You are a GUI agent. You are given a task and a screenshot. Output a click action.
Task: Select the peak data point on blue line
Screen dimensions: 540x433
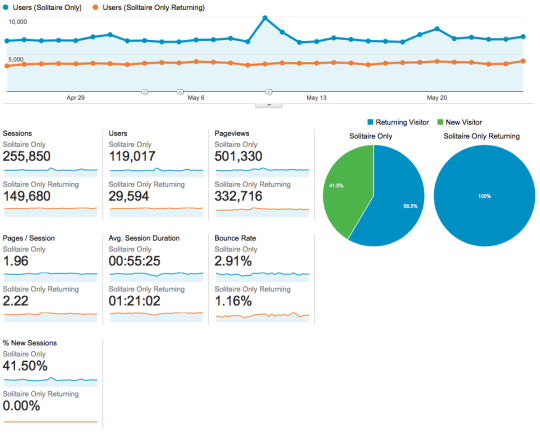[x=265, y=18]
